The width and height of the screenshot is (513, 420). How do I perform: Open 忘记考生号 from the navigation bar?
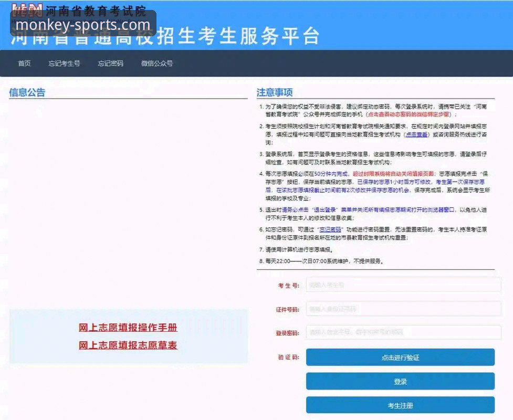coord(64,63)
